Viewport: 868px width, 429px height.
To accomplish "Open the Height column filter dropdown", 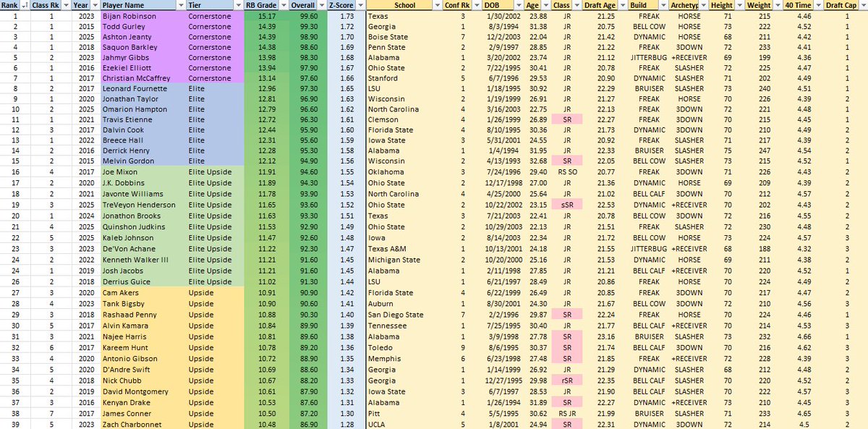I will pos(741,5).
